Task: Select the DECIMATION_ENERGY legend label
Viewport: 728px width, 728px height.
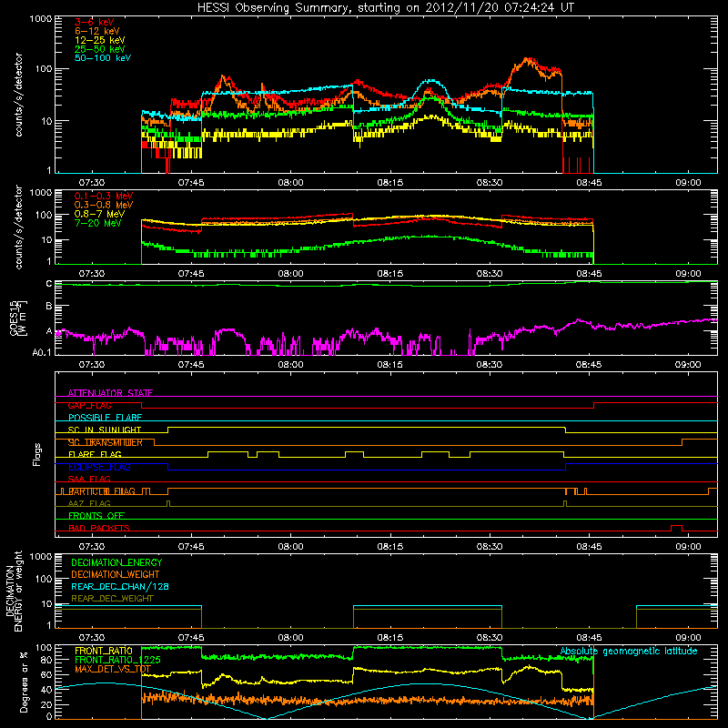Action: (x=116, y=562)
